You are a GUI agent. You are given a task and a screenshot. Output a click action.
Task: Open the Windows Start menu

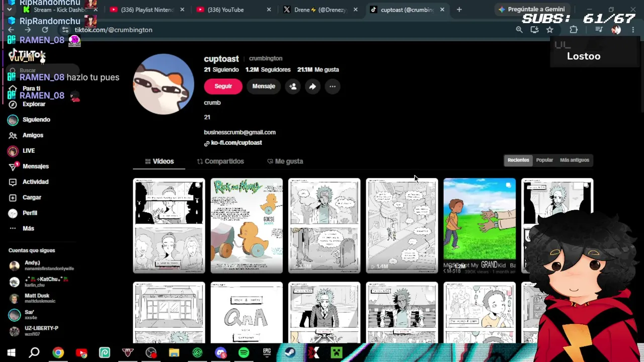(11, 353)
